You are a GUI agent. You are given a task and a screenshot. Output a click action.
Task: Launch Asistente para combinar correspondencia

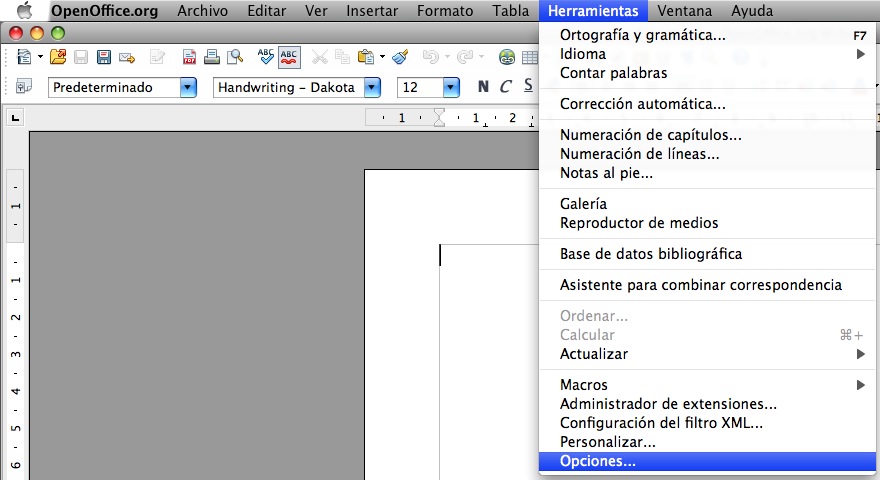click(707, 285)
